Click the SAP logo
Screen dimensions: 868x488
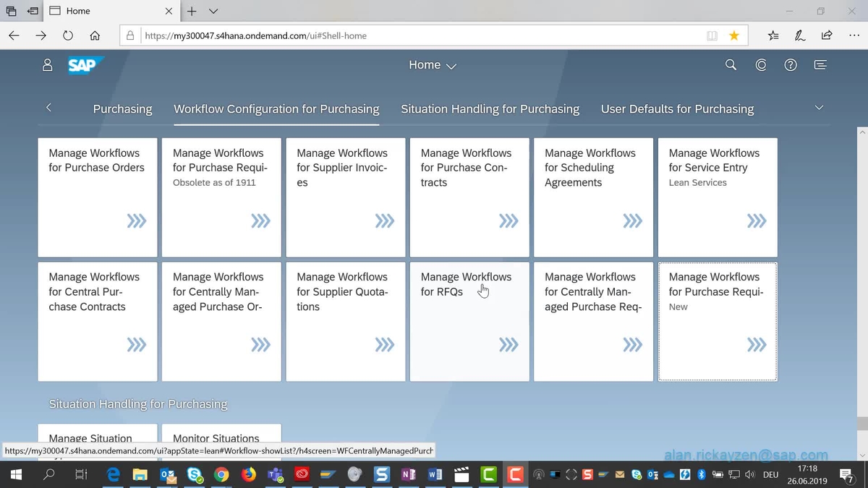pyautogui.click(x=82, y=65)
